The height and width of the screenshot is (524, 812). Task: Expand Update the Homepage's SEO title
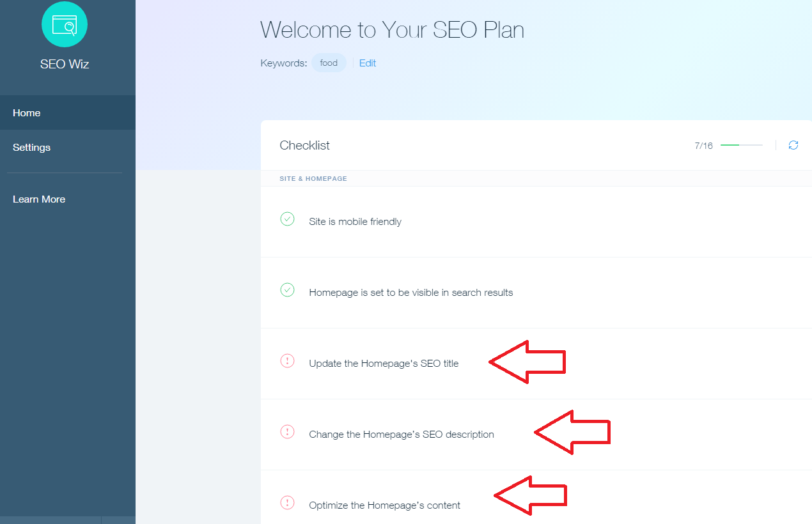(536, 364)
